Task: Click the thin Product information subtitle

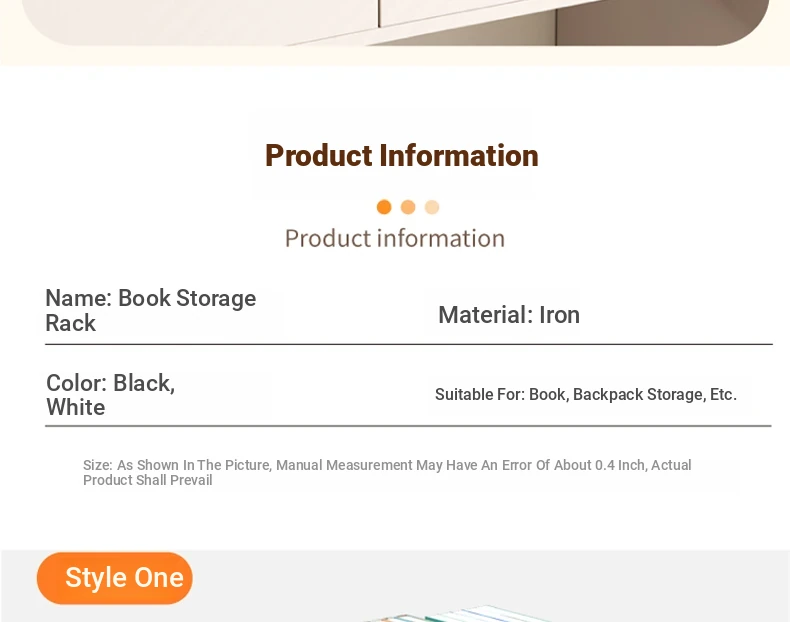Action: tap(394, 238)
